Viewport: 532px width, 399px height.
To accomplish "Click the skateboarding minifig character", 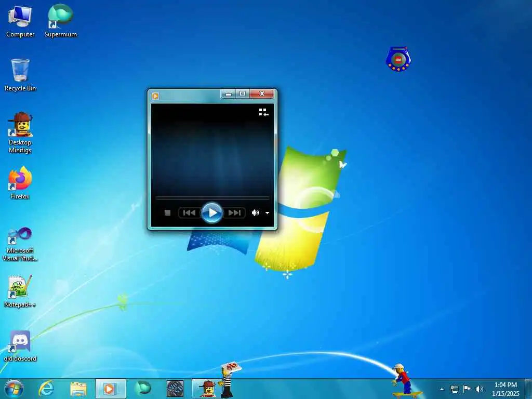I will (x=404, y=381).
